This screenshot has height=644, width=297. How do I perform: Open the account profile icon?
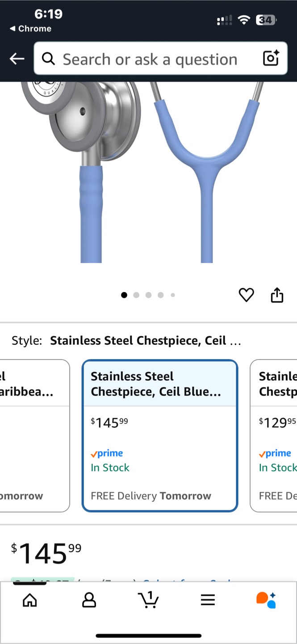[89, 600]
